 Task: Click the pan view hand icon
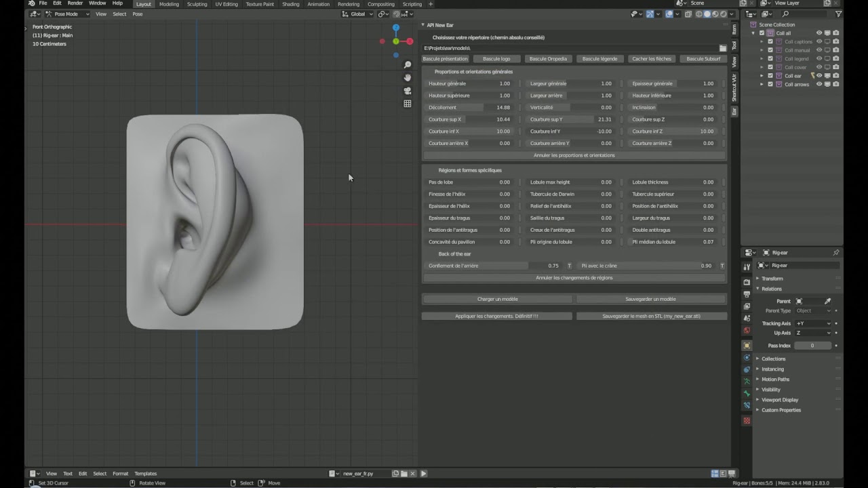pyautogui.click(x=408, y=78)
